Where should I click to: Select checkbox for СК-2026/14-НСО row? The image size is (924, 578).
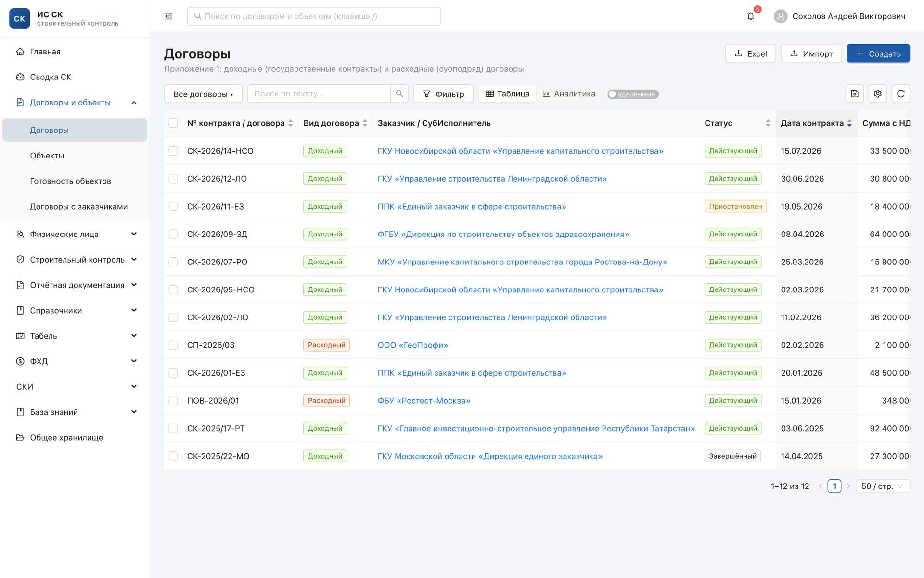[x=173, y=151]
